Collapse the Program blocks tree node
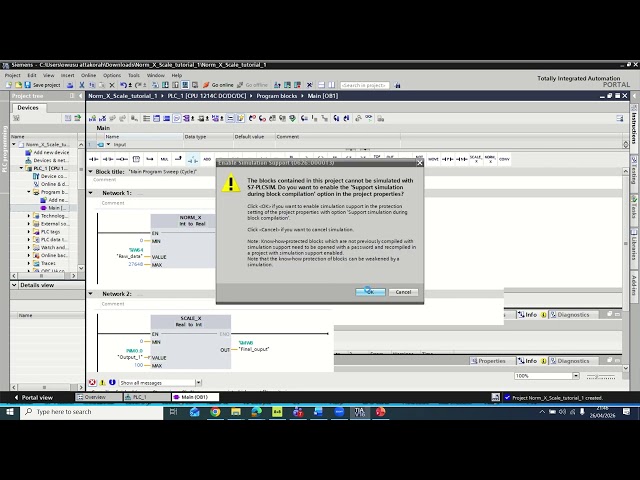This screenshot has width=640, height=480. coord(29,192)
